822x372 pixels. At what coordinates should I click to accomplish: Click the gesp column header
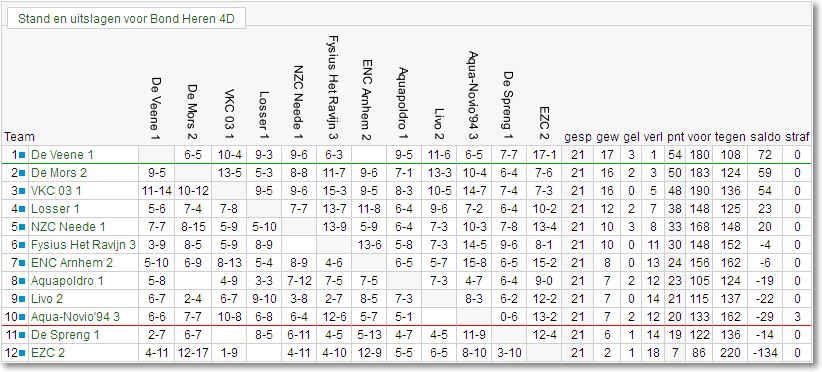578,138
